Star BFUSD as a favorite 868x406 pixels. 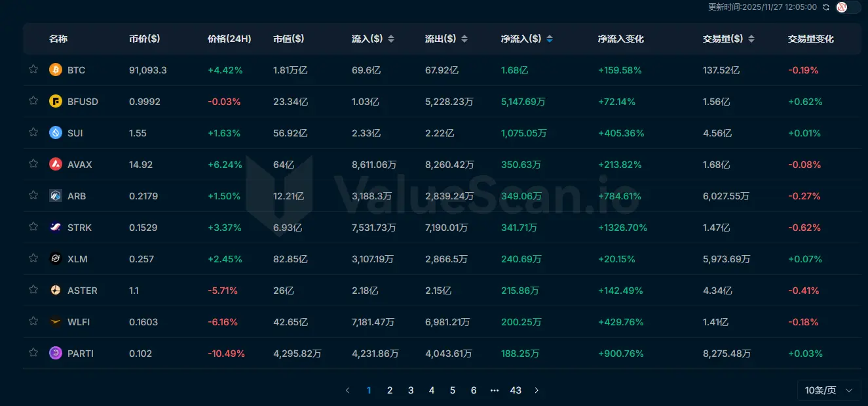(x=33, y=101)
